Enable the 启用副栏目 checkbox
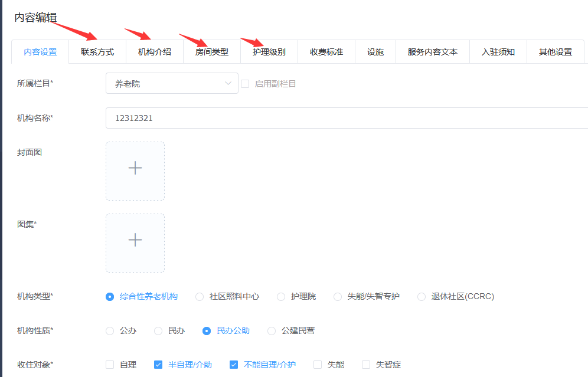The width and height of the screenshot is (588, 377). (245, 84)
